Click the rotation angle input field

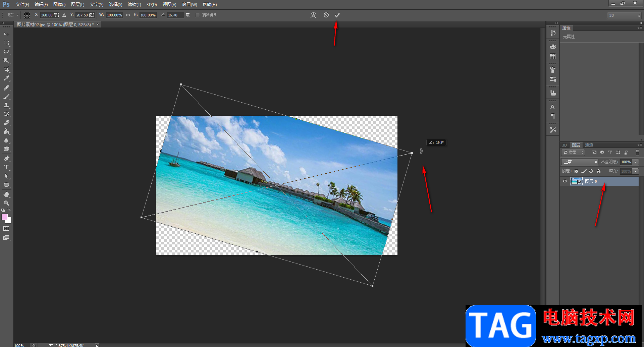tap(175, 15)
